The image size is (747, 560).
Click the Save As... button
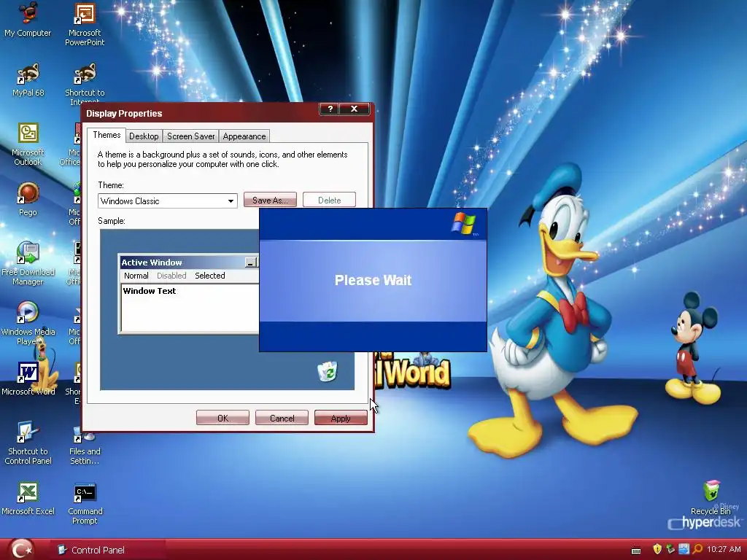pyautogui.click(x=270, y=200)
